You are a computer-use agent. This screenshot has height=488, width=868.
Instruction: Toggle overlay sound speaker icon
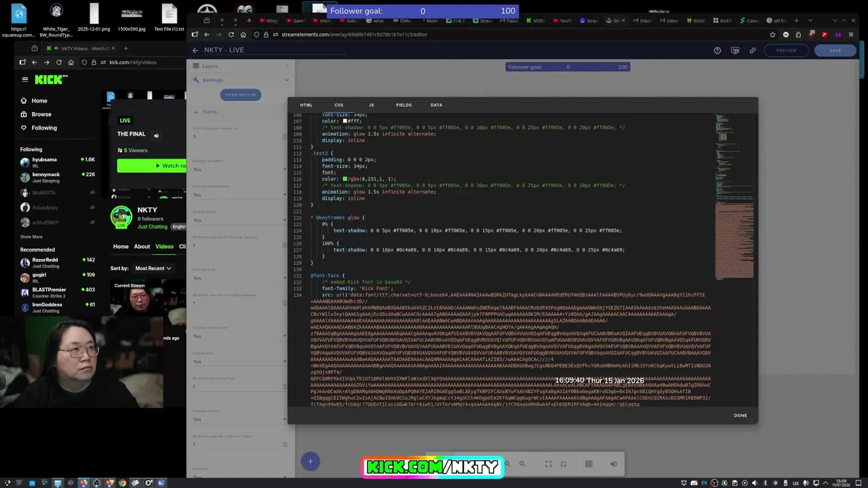(x=613, y=464)
